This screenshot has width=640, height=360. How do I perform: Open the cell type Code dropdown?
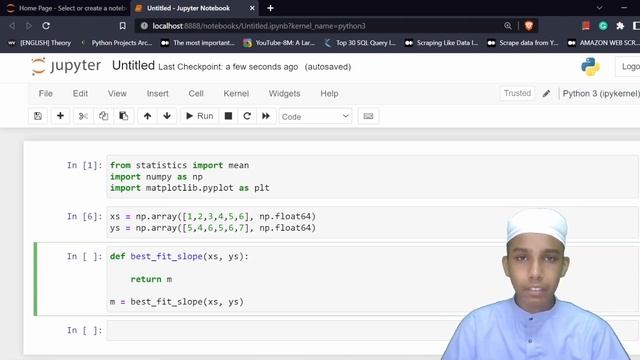315,117
